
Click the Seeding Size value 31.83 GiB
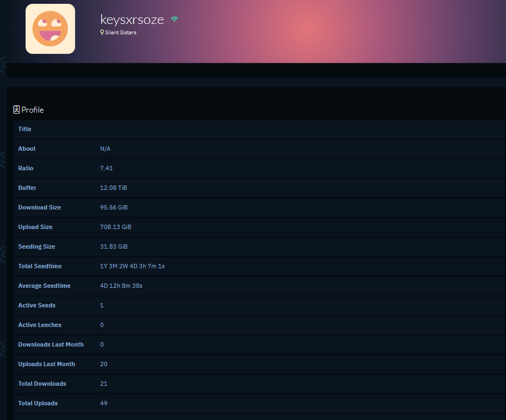(x=114, y=246)
